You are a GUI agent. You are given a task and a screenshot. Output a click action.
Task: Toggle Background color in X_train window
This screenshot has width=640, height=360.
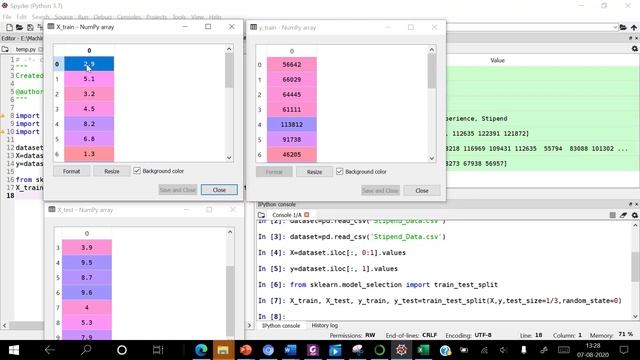click(137, 171)
